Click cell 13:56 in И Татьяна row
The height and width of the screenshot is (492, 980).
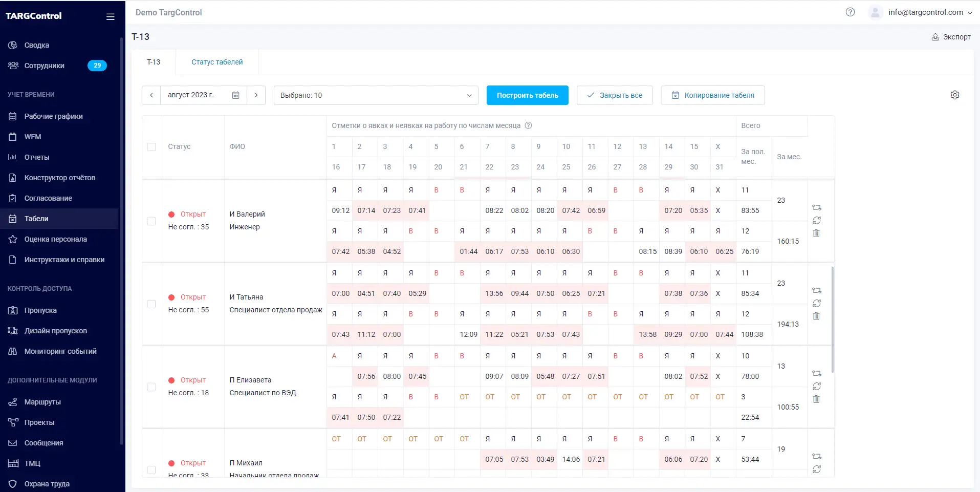click(494, 293)
